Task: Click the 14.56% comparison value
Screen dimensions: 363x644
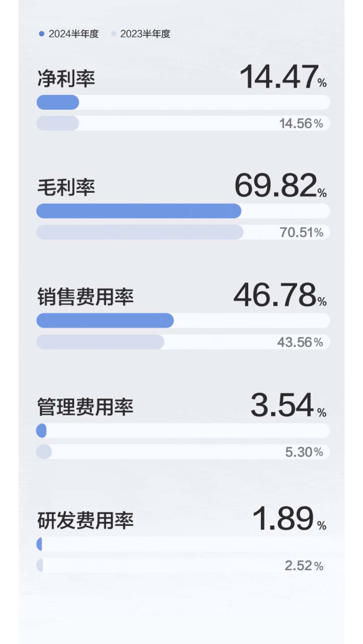Action: pos(301,123)
